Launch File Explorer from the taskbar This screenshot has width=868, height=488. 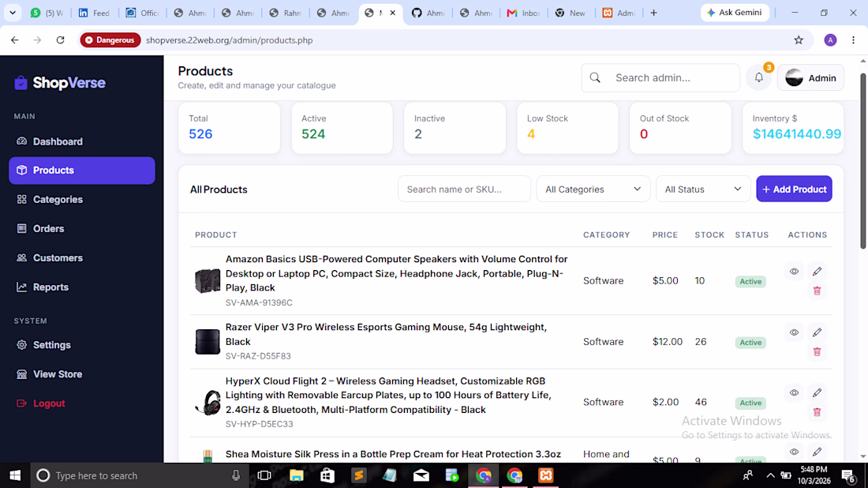(x=297, y=475)
